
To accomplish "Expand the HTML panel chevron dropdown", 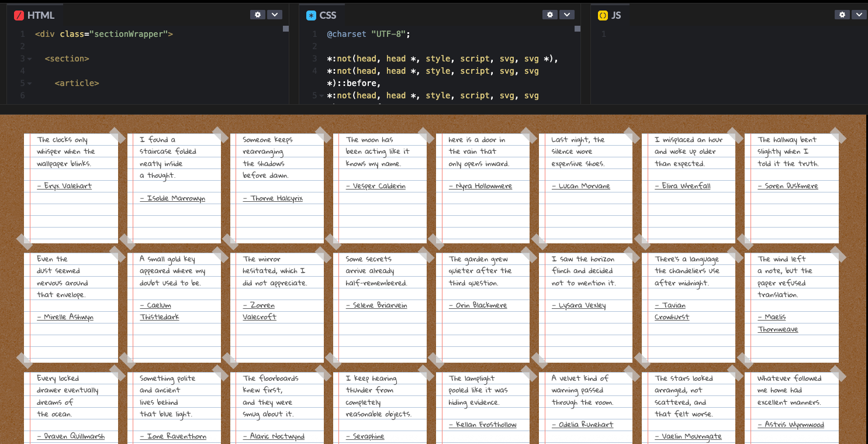I will pos(275,15).
